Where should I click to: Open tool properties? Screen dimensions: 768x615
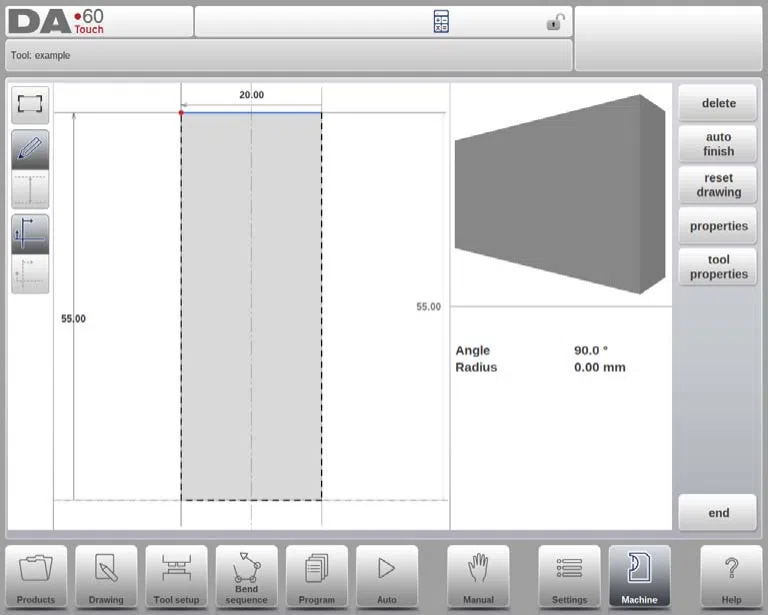[x=718, y=267]
